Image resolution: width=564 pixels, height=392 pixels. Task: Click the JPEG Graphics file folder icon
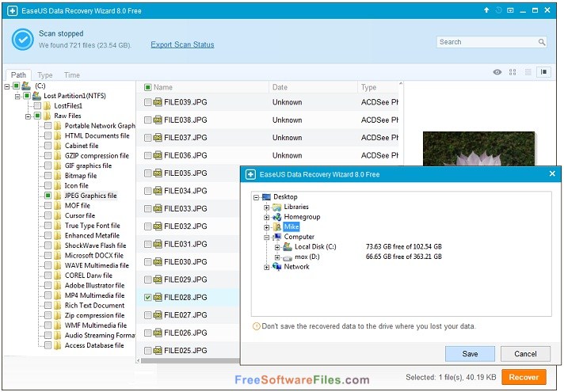[x=58, y=196]
